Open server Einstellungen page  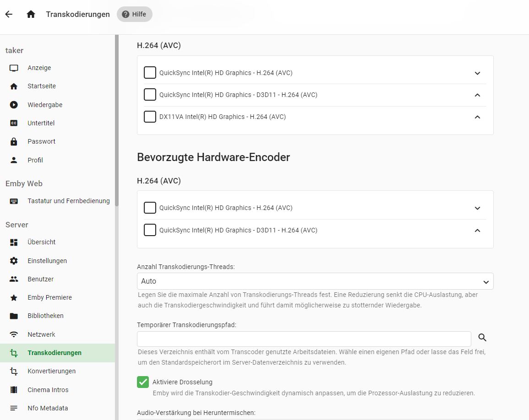pos(57,261)
